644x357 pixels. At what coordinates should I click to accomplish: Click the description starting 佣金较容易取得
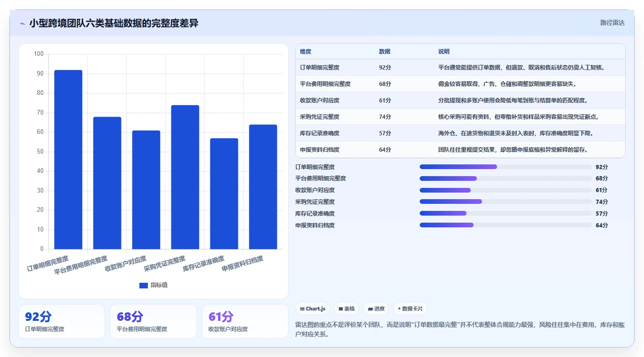coord(507,84)
